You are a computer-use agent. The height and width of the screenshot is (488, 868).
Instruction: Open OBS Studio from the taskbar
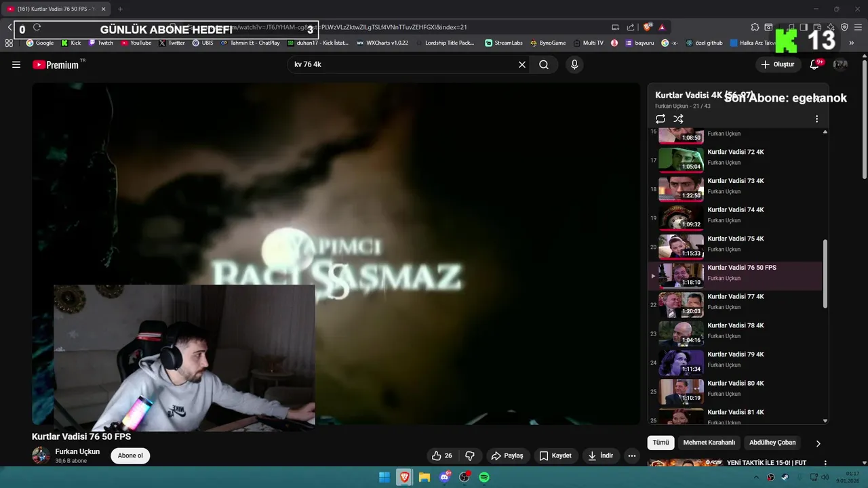pos(465,477)
